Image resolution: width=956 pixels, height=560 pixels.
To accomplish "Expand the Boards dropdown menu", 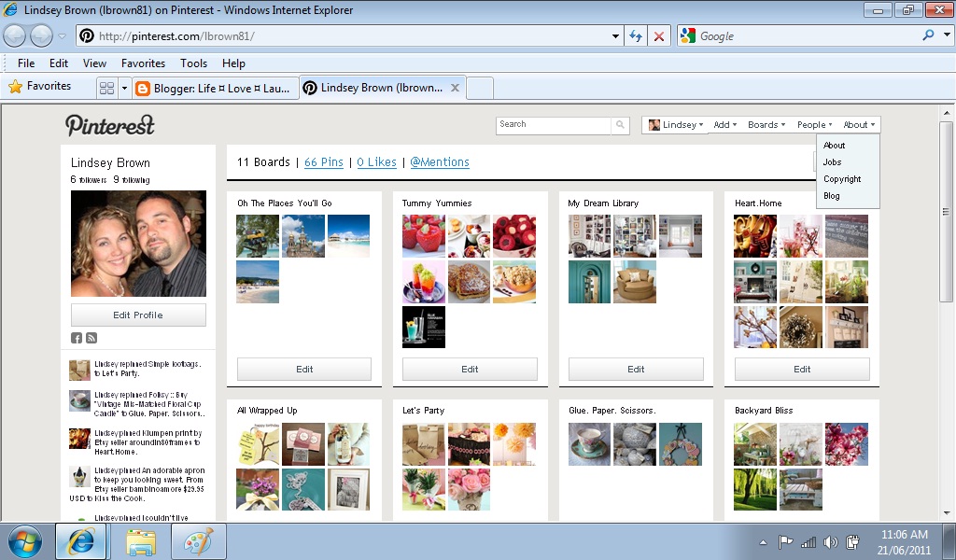I will click(766, 125).
